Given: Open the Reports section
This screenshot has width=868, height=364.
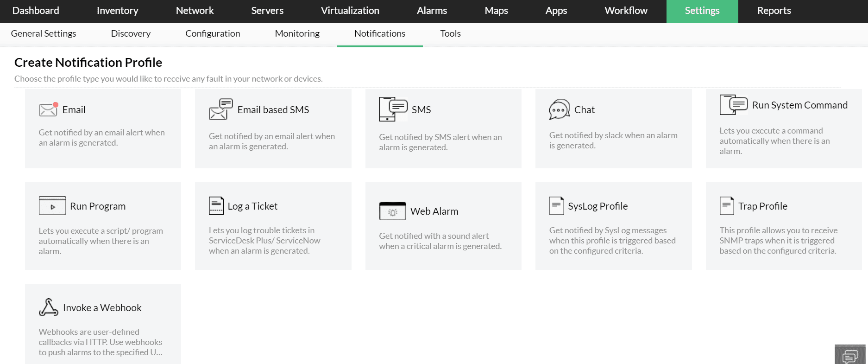Looking at the screenshot, I should [774, 11].
